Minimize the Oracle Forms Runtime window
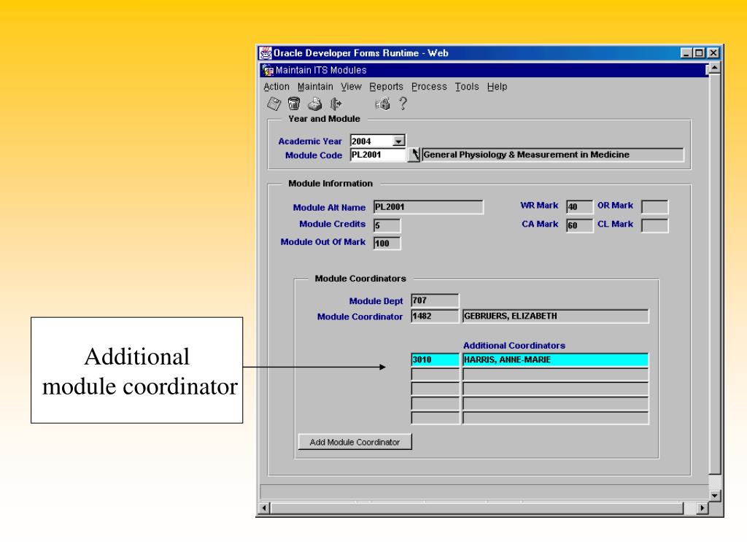Viewport: 747px width, 560px height. (x=686, y=52)
